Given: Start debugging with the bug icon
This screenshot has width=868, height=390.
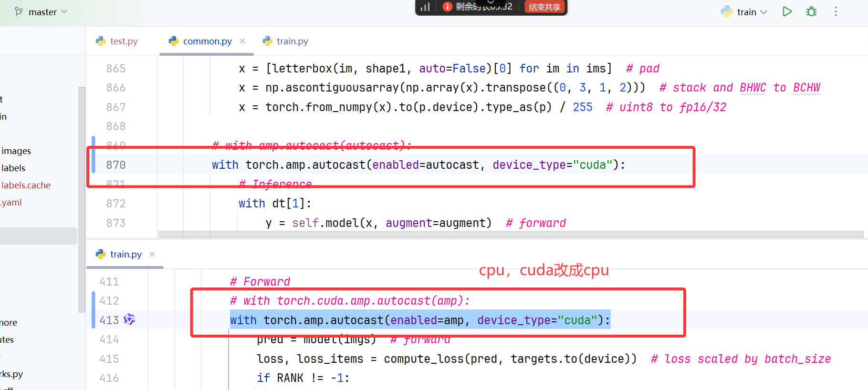Looking at the screenshot, I should pos(811,11).
